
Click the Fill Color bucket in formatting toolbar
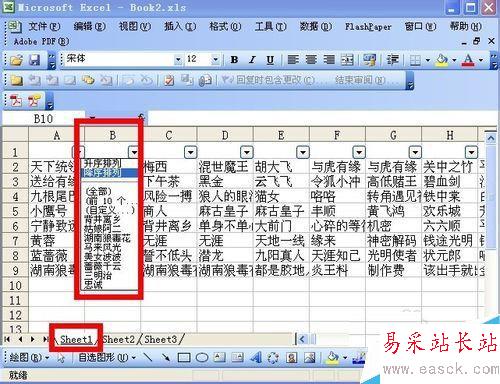click(442, 60)
